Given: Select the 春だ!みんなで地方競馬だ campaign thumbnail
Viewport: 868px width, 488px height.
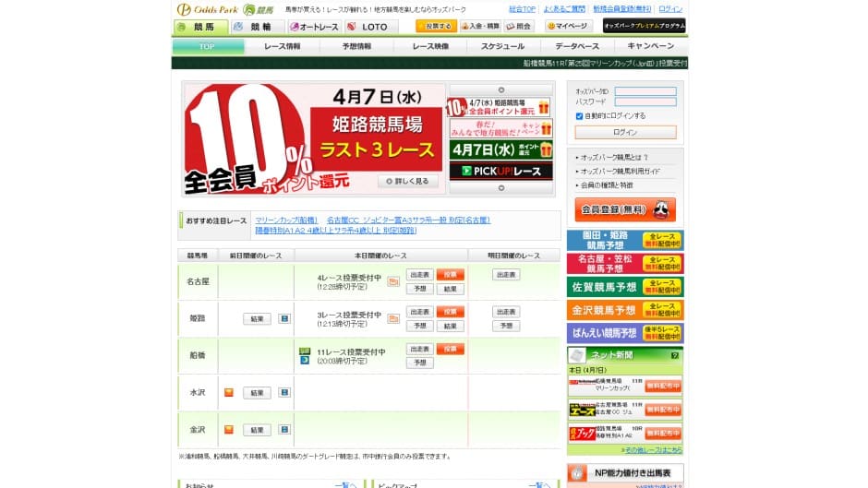Looking at the screenshot, I should (x=500, y=129).
